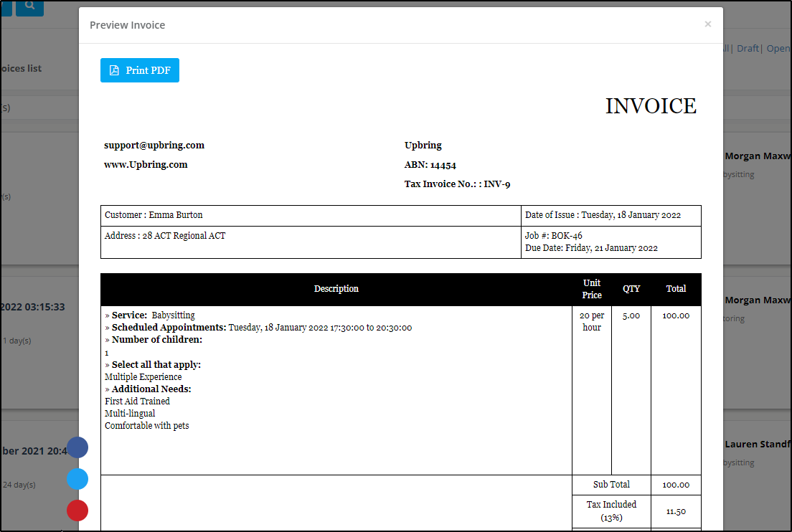The height and width of the screenshot is (532, 792).
Task: Click the Job #: BOK-46 text
Action: pos(554,236)
